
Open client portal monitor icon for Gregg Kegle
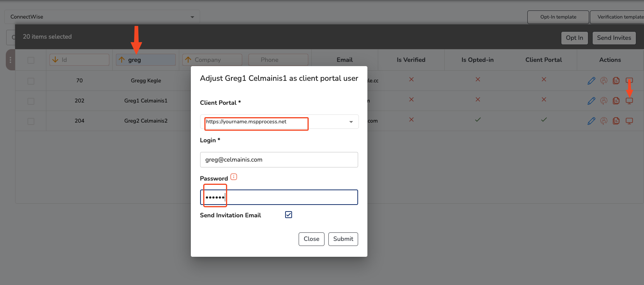tap(629, 80)
